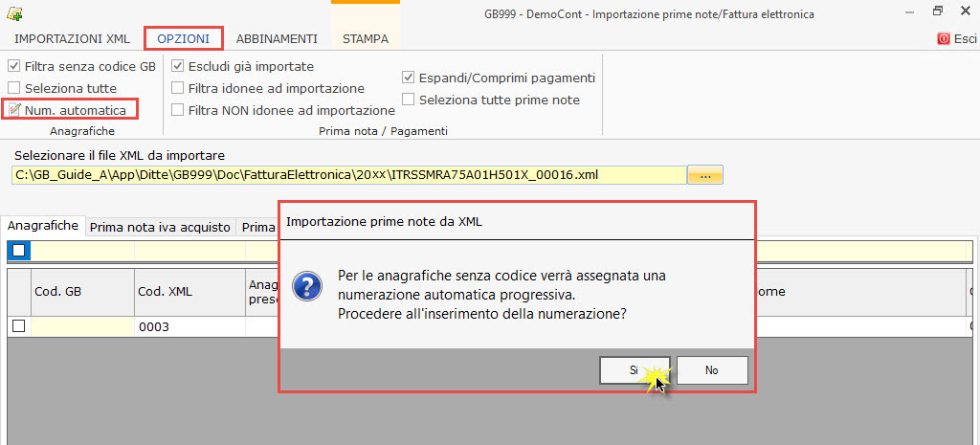Open the IMPORTAZIONI XML menu tab
The width and height of the screenshot is (980, 445).
pyautogui.click(x=73, y=39)
